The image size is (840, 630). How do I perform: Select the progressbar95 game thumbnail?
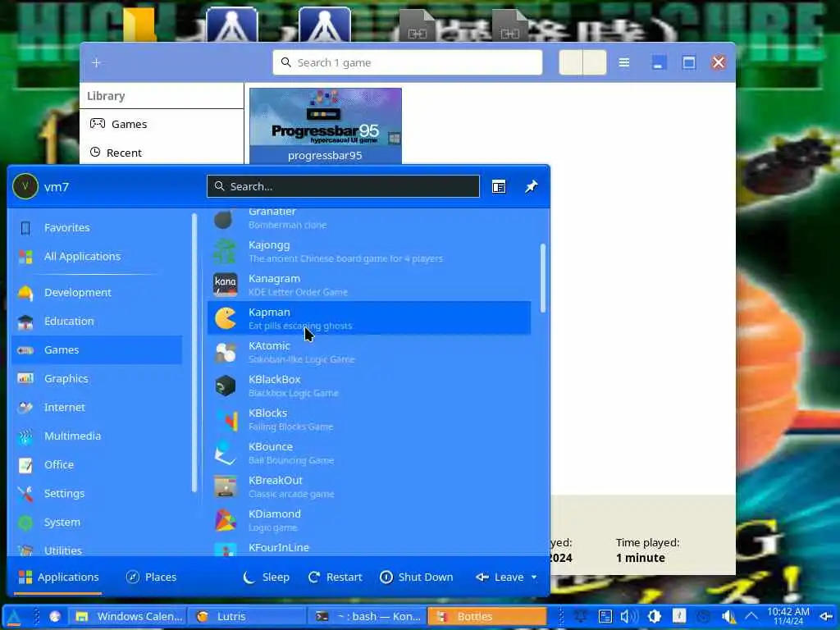(x=326, y=126)
